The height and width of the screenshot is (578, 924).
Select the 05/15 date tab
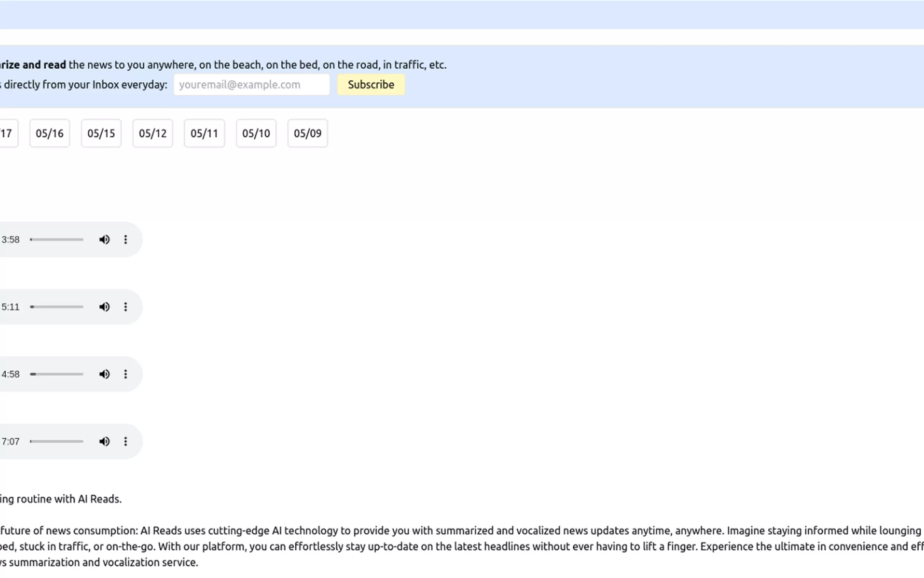(x=101, y=134)
